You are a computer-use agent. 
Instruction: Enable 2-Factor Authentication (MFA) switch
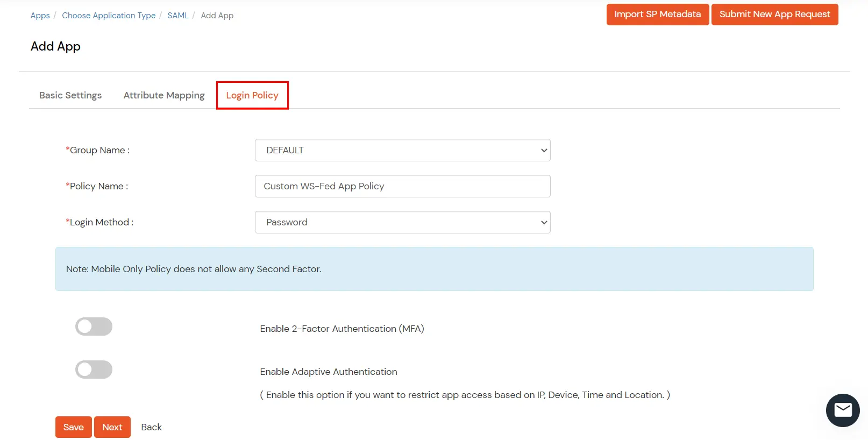(94, 327)
